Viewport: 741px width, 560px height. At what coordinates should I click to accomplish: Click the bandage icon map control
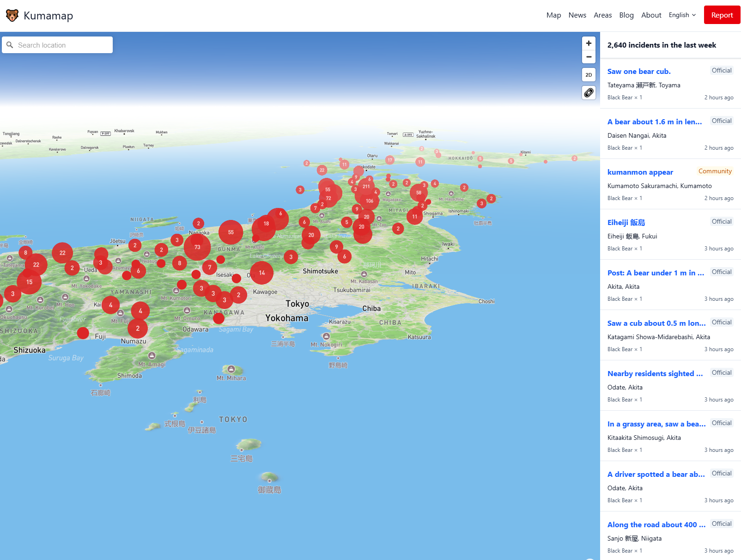pyautogui.click(x=589, y=93)
